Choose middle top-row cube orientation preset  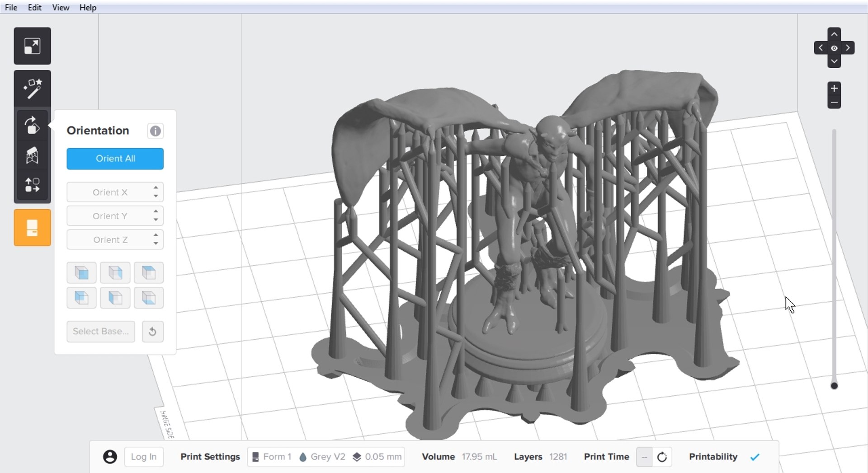point(115,272)
